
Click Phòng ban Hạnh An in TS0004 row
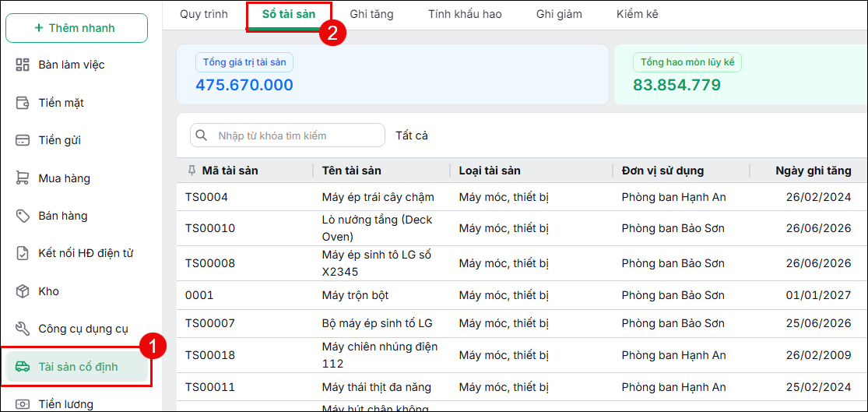pos(673,196)
